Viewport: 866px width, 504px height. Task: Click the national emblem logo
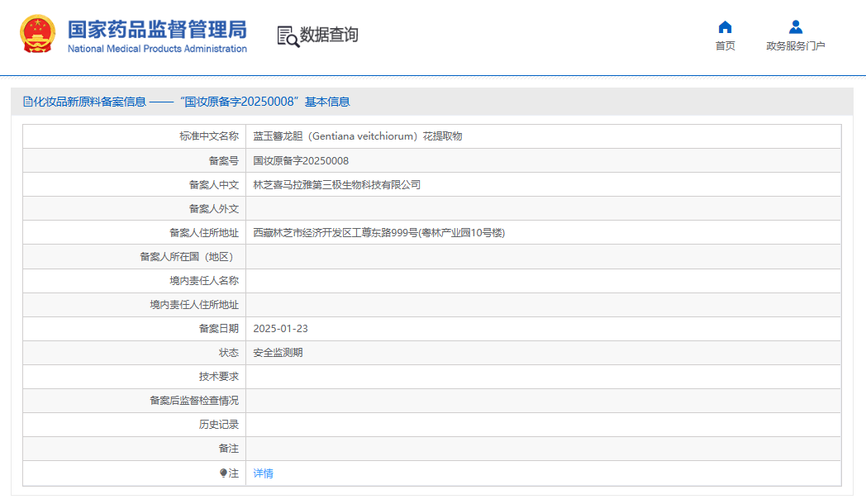[x=37, y=34]
